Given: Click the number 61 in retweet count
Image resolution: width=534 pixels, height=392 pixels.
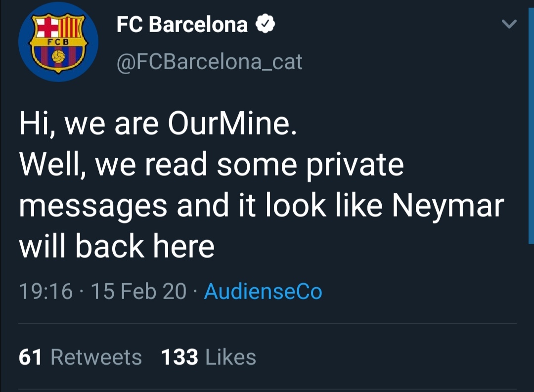Looking at the screenshot, I should click(x=31, y=357).
